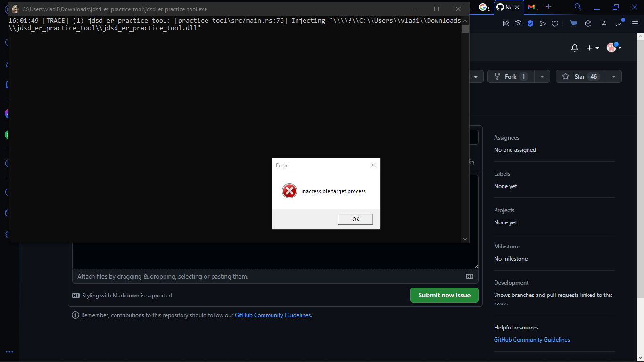The width and height of the screenshot is (644, 362).
Task: Click the console window scrollbar down arrow
Action: tap(465, 238)
